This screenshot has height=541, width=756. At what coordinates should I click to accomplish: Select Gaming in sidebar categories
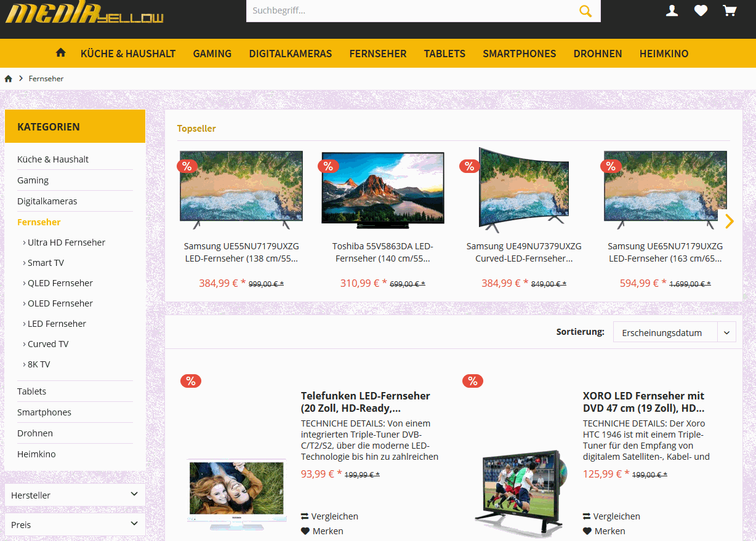coord(33,180)
